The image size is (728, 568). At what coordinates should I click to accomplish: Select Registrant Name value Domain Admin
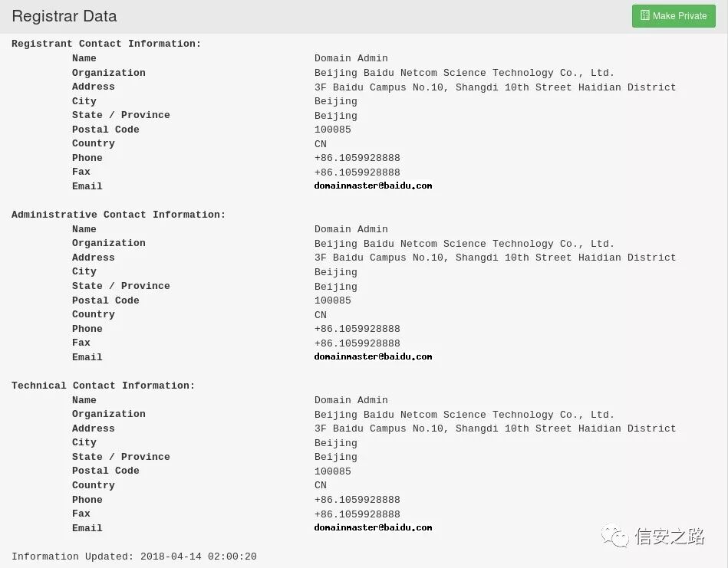click(x=351, y=58)
